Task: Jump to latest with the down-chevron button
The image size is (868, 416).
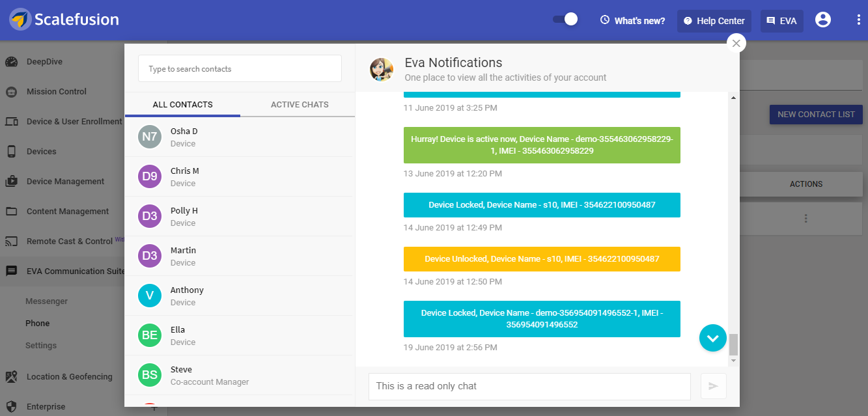Action: (x=713, y=338)
